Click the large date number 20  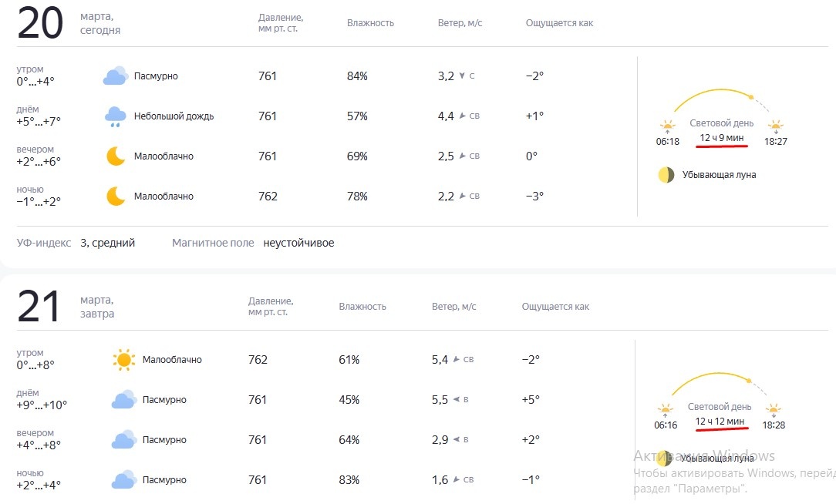40,23
